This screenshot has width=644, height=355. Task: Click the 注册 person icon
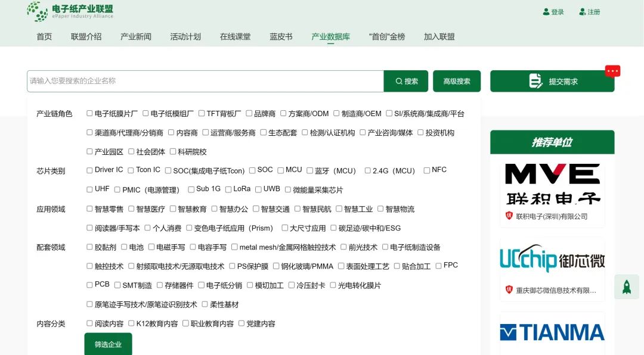582,11
